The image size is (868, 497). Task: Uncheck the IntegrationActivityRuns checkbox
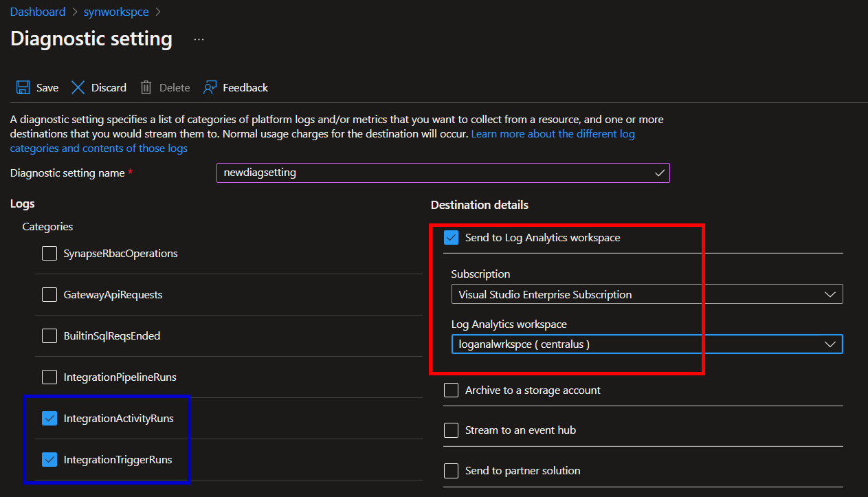point(49,419)
